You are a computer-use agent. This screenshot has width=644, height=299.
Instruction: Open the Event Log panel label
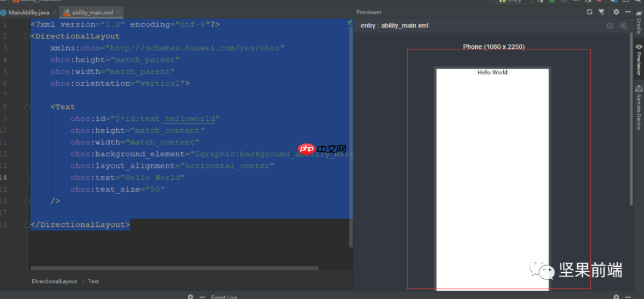tap(224, 297)
